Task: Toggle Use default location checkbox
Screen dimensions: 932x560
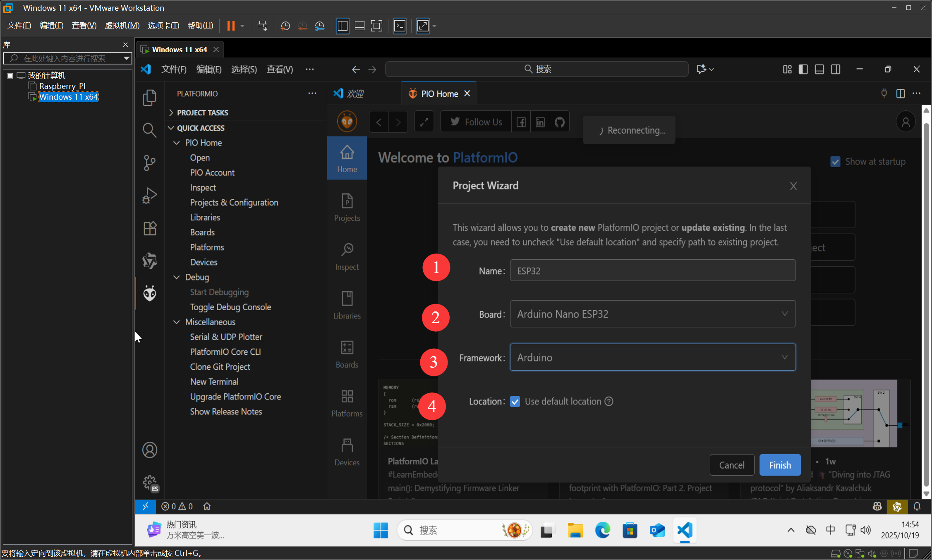Action: click(x=515, y=401)
